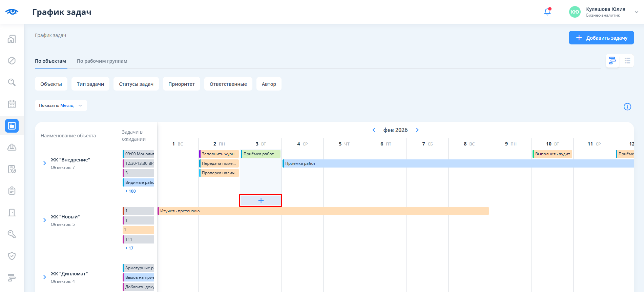The height and width of the screenshot is (292, 644).
Task: Select the По объектам tab
Action: click(x=50, y=61)
